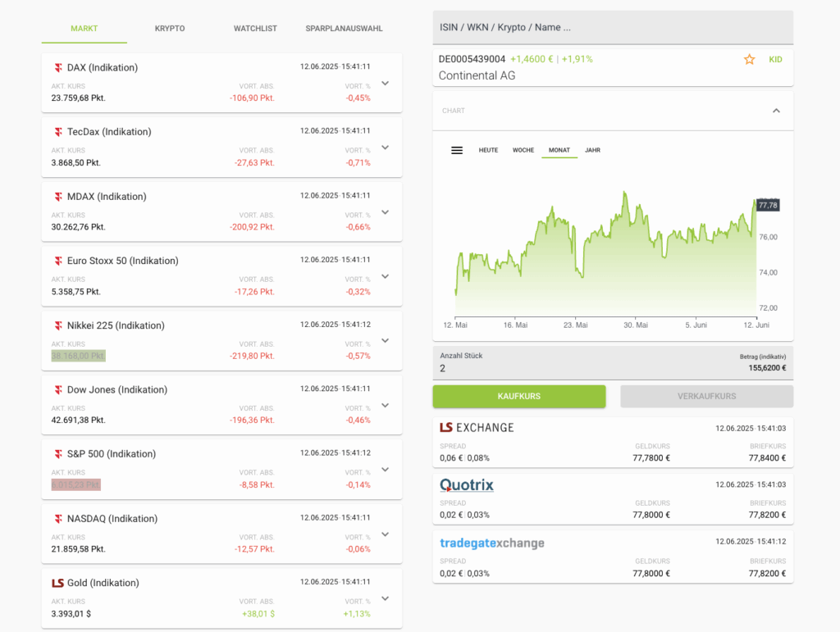Click the Dow Jones logo icon

58,389
